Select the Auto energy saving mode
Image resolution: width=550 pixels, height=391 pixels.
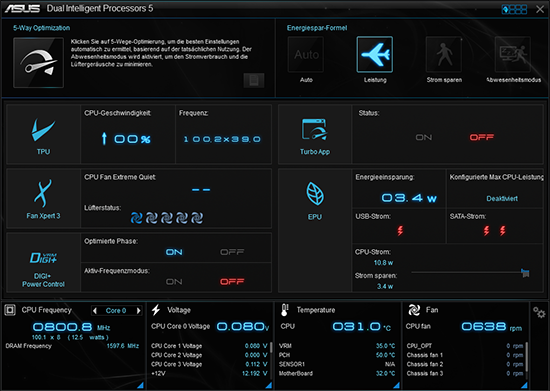click(306, 54)
